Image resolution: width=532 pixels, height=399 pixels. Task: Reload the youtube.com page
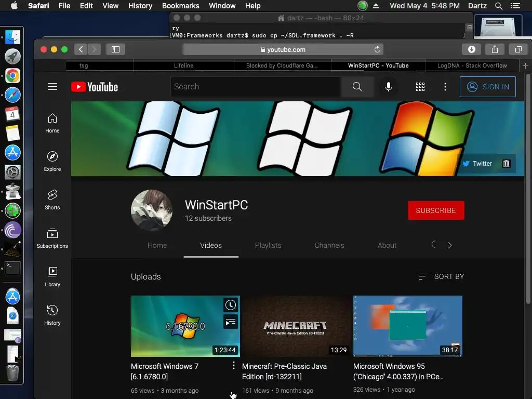(377, 49)
